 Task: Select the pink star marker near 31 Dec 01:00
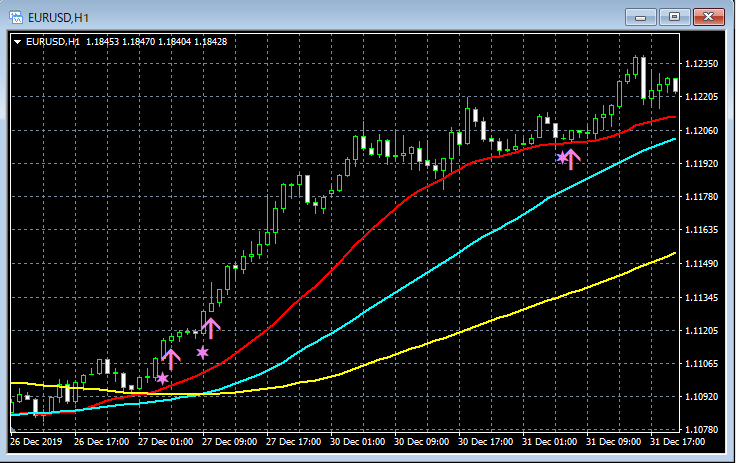click(562, 157)
